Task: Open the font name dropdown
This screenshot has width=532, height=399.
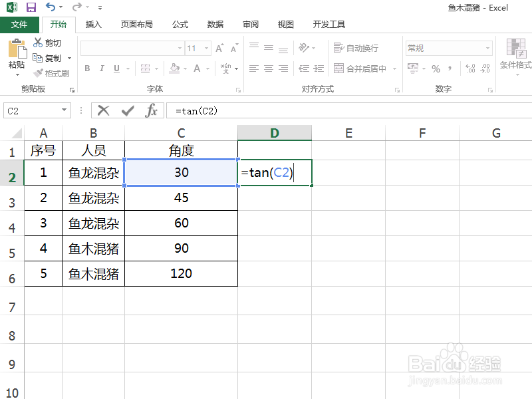Action: pyautogui.click(x=180, y=48)
